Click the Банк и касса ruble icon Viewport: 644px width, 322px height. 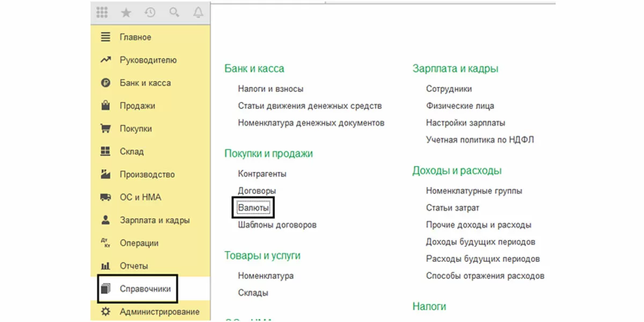(x=106, y=83)
